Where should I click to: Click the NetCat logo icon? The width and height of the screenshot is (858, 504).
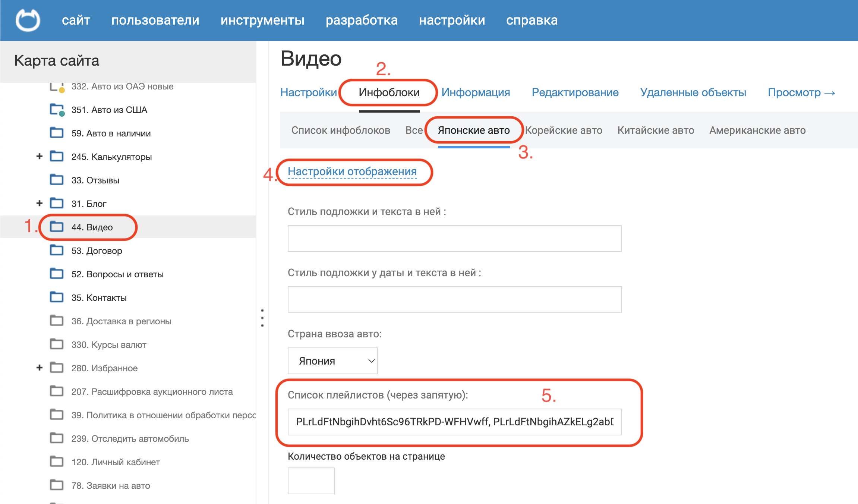tap(28, 20)
